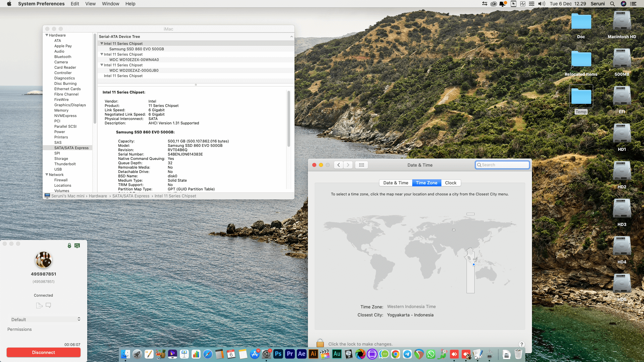This screenshot has width=644, height=362.
Task: Open the Window menu
Action: pyautogui.click(x=110, y=4)
